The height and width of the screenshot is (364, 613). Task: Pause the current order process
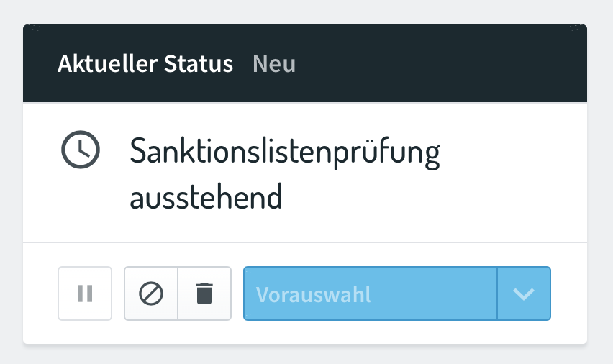[85, 294]
